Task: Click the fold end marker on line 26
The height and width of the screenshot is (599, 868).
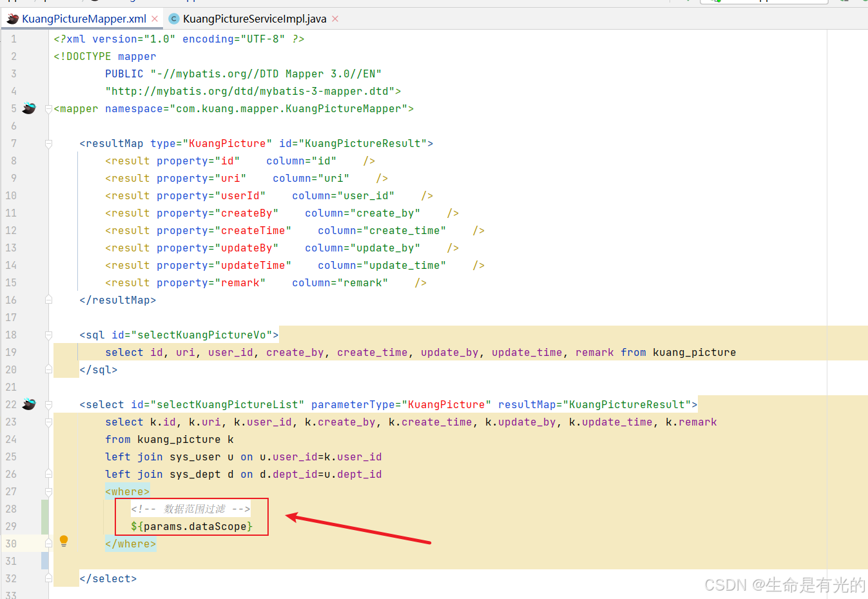Action: pos(48,474)
